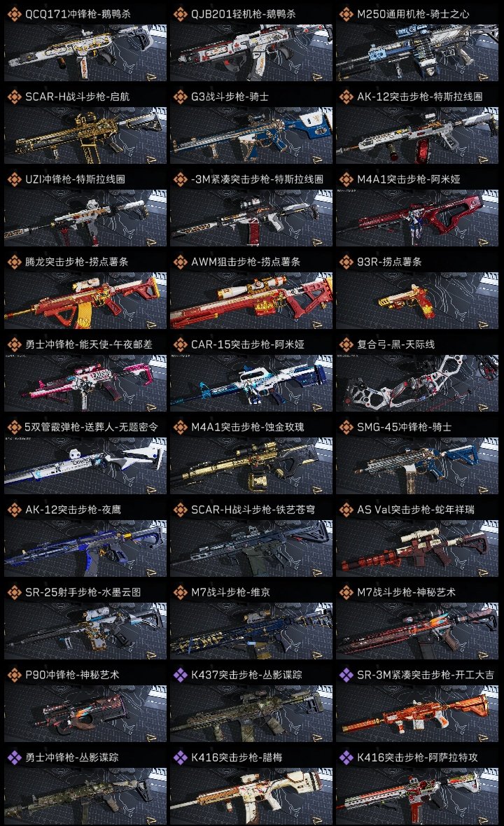
Task: Select the AWM狙击步枪-捞点薯条 skin thumbnail
Action: pos(251,301)
